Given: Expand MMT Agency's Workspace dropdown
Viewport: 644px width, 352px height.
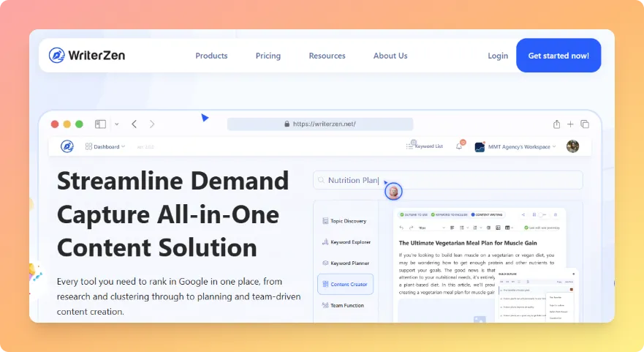Looking at the screenshot, I should coord(515,146).
